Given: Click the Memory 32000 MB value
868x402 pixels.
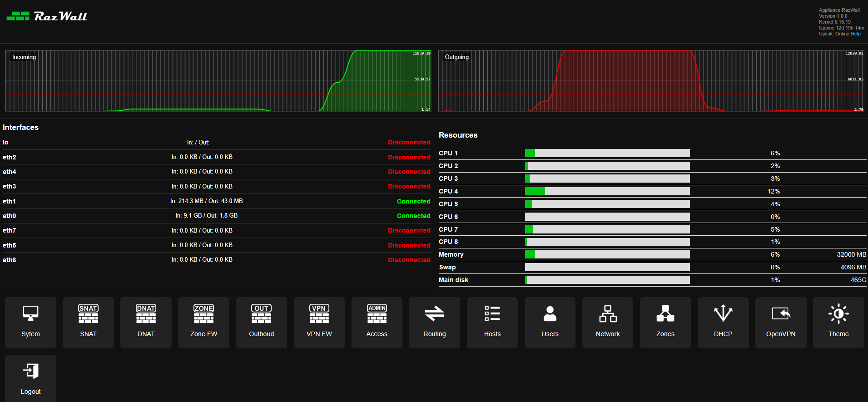Looking at the screenshot, I should pyautogui.click(x=852, y=254).
